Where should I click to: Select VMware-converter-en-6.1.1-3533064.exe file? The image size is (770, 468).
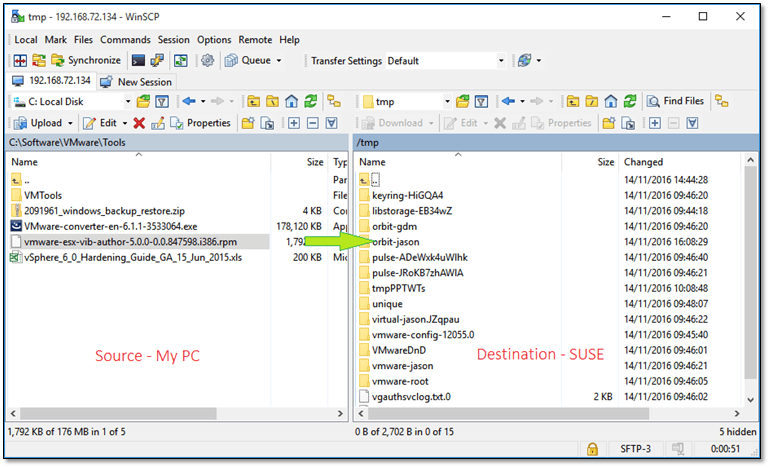coord(110,226)
